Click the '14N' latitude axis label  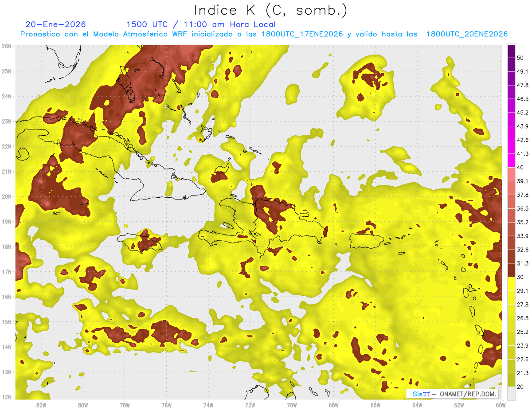coord(7,347)
